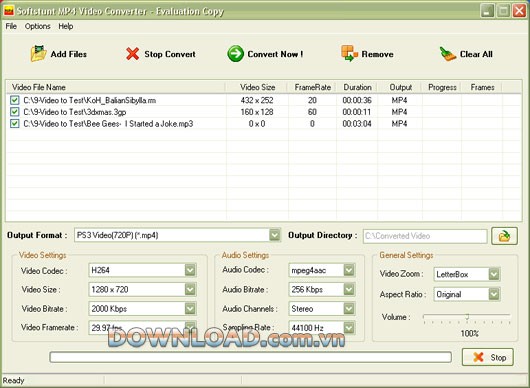The width and height of the screenshot is (530, 388).
Task: Select the 160 x 128 video size cell
Action: pos(257,112)
